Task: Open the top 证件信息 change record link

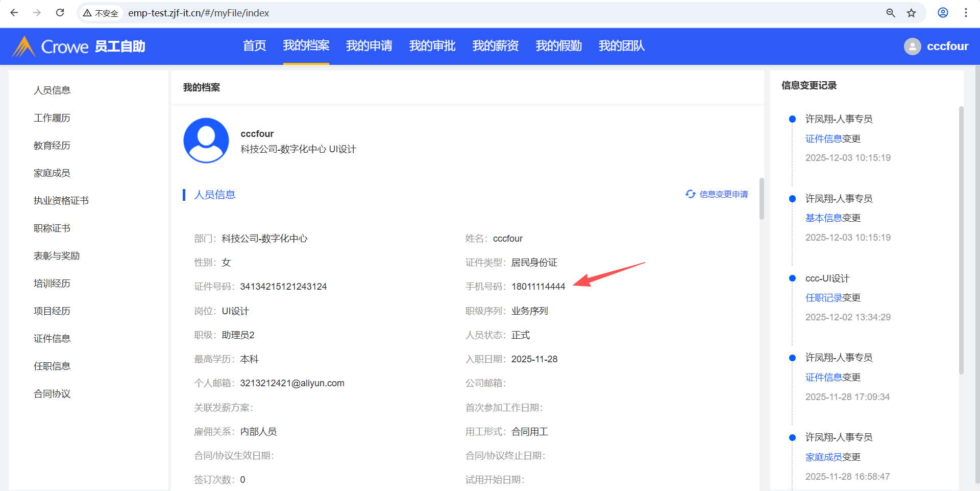Action: (x=823, y=138)
